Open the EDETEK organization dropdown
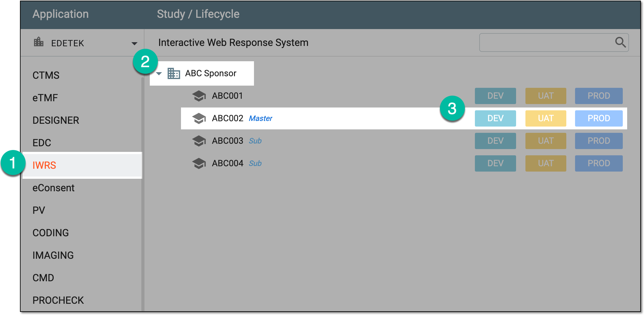The height and width of the screenshot is (315, 644). (x=134, y=43)
